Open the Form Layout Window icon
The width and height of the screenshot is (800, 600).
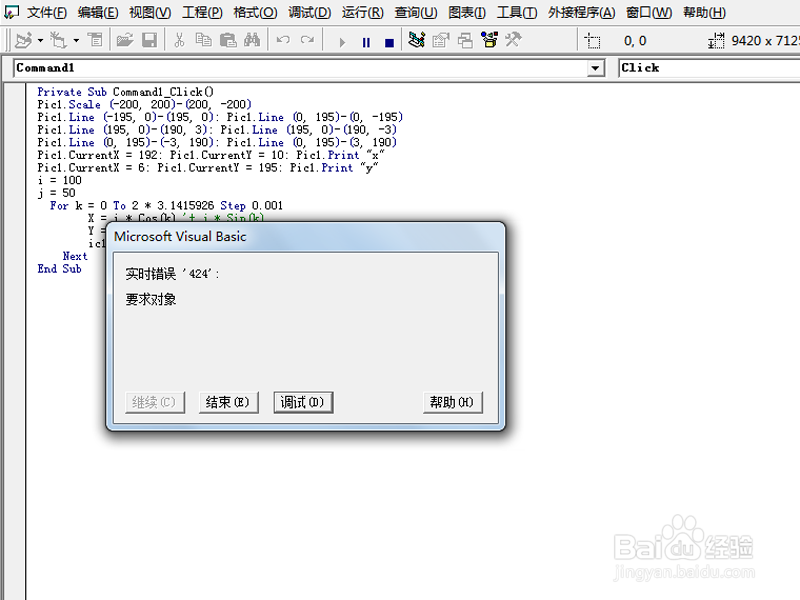(x=465, y=40)
